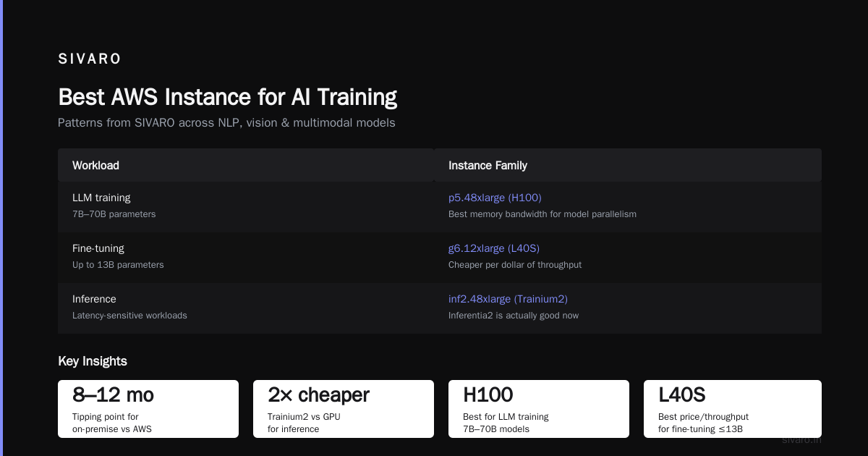Click the '8–12 mo' card value
The height and width of the screenshot is (456, 868).
113,394
